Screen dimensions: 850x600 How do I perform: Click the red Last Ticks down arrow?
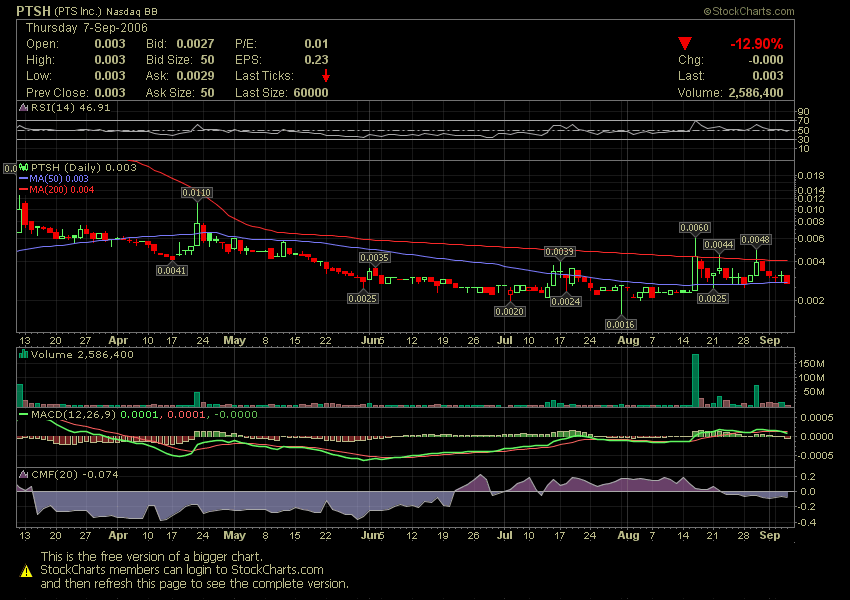[326, 75]
